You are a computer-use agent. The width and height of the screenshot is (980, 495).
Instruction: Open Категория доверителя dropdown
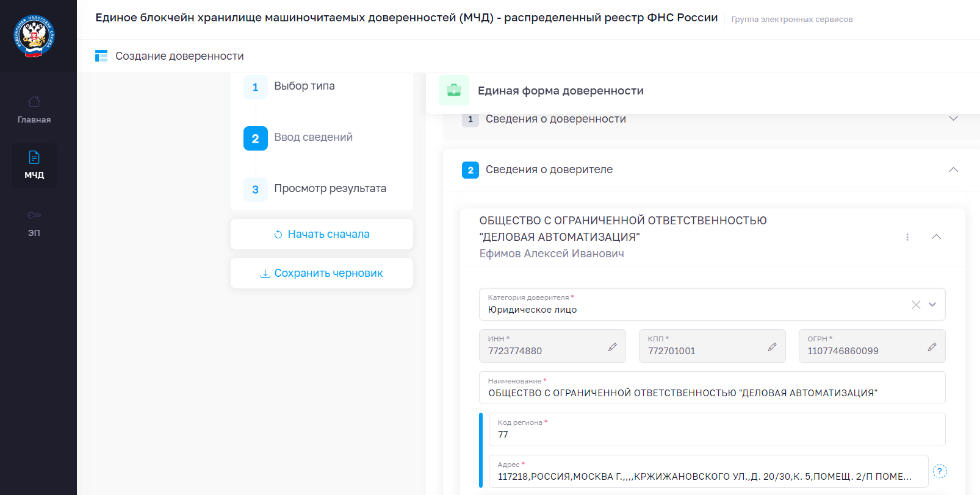click(932, 305)
